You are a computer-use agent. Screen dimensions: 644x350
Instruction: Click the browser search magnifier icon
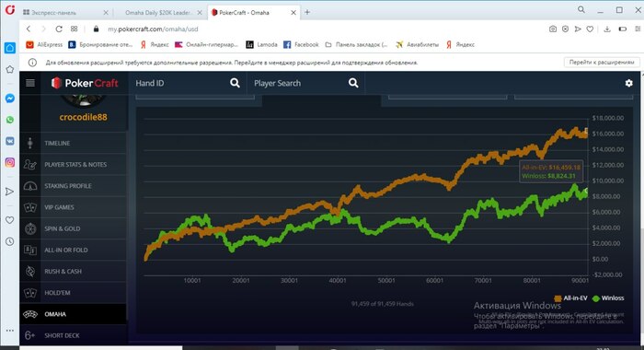click(x=581, y=9)
